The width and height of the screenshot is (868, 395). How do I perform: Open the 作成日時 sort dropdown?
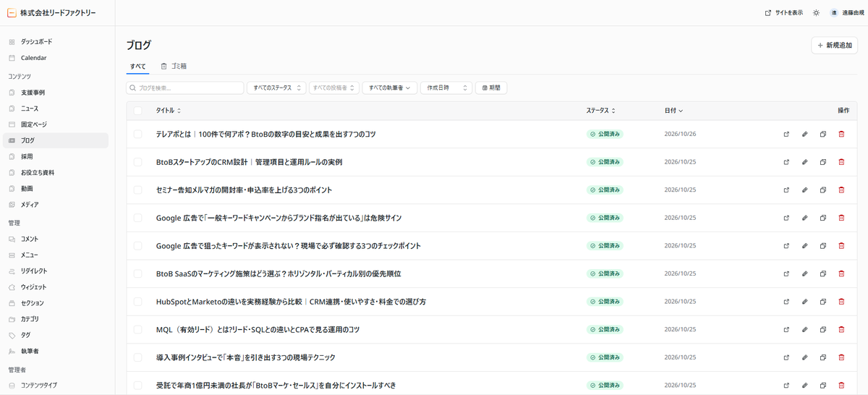pyautogui.click(x=446, y=88)
